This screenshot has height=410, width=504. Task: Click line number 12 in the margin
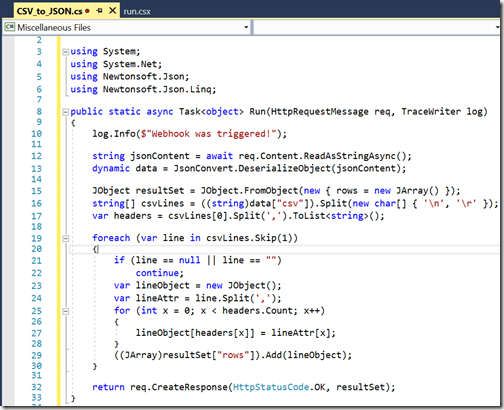click(x=36, y=156)
